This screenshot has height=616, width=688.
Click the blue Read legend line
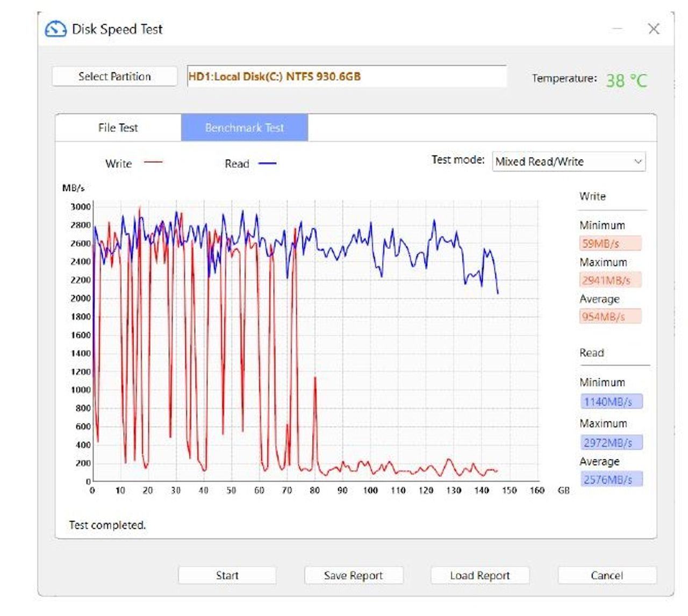click(268, 163)
